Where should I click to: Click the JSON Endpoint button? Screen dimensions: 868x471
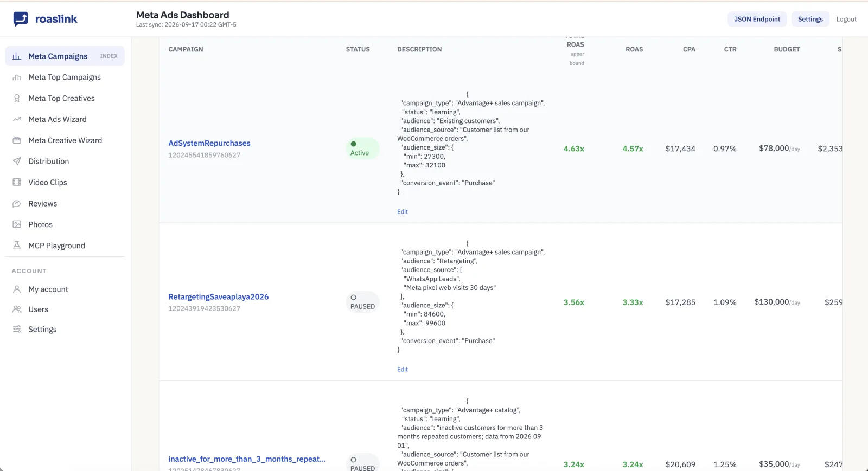tap(757, 19)
